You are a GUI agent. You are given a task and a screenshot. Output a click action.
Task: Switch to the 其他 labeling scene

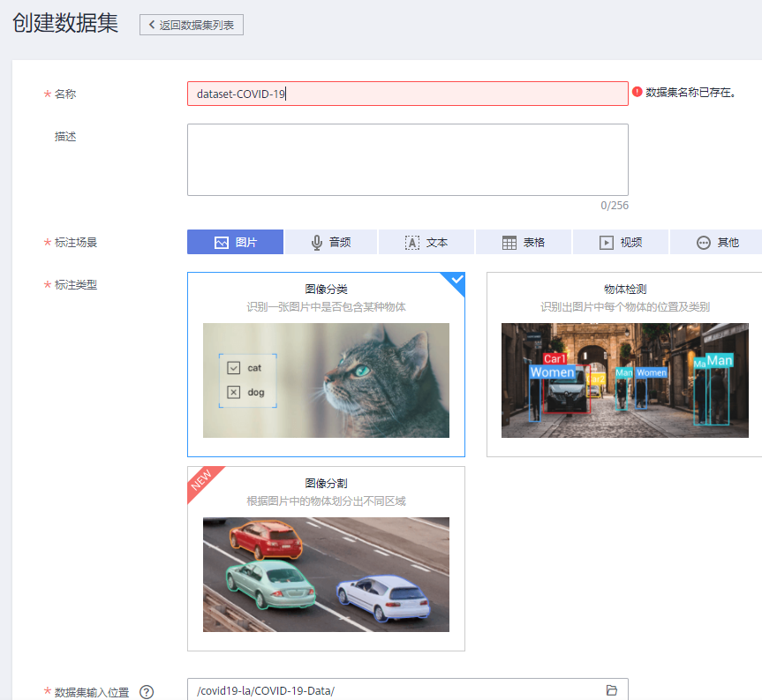pos(717,242)
